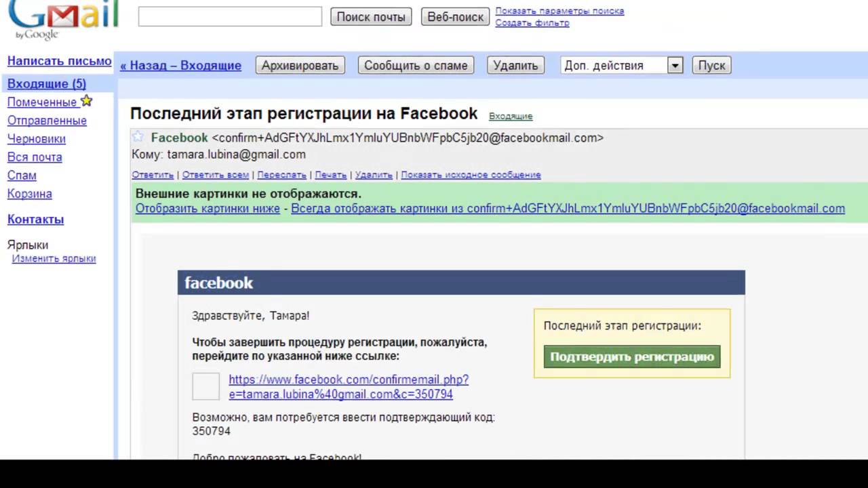Click the Здравствуйте, Тамара! greeting
The width and height of the screenshot is (868, 488).
tap(251, 316)
